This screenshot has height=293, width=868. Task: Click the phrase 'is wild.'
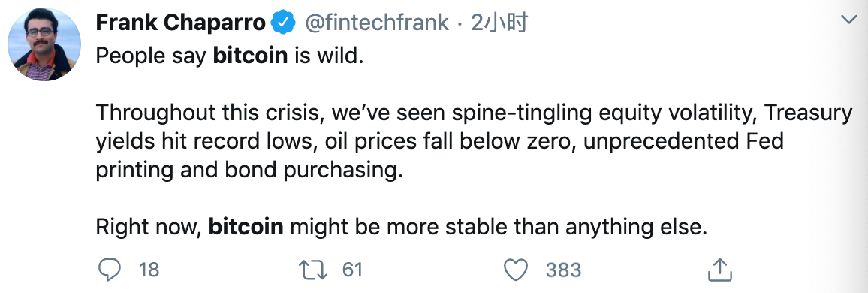(329, 56)
